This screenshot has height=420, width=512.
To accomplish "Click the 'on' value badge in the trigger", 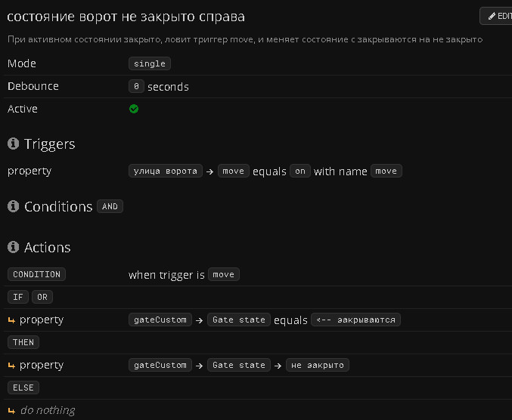I will 300,171.
